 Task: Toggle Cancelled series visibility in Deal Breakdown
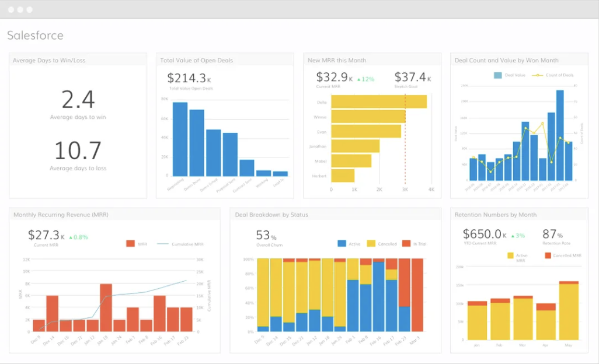372,243
